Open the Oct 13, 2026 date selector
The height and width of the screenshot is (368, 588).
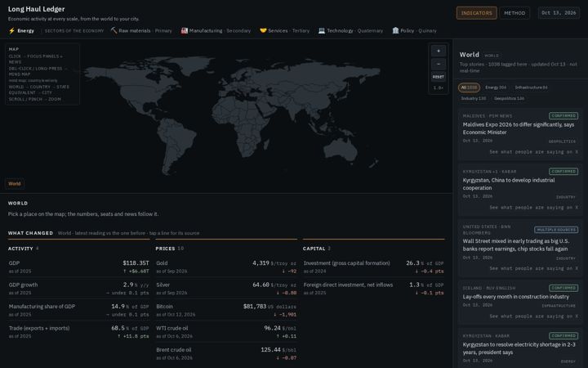tap(559, 13)
